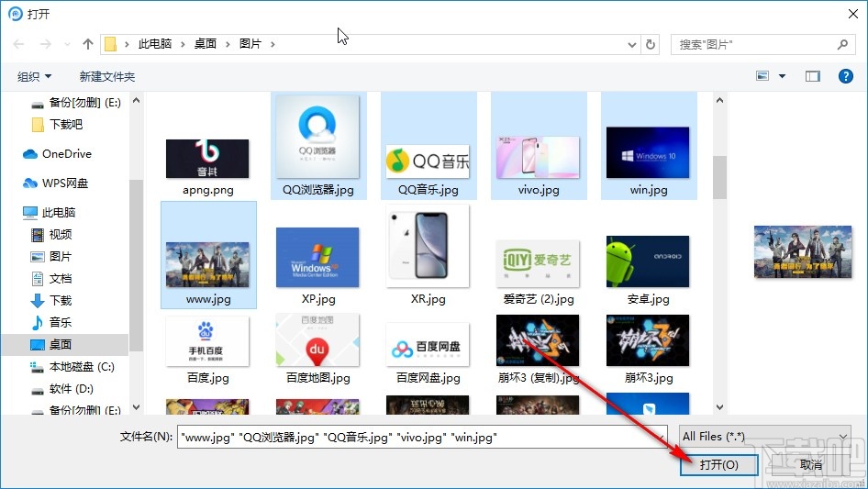Open the recent locations chevron
Image resolution: width=868 pixels, height=489 pixels.
coord(67,44)
